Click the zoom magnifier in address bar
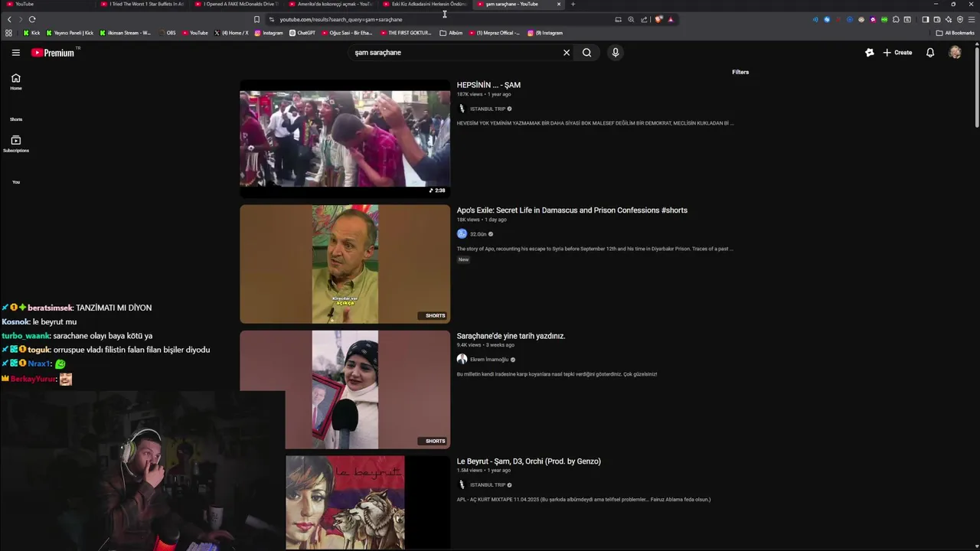Screen dimensions: 980x551 click(x=631, y=19)
